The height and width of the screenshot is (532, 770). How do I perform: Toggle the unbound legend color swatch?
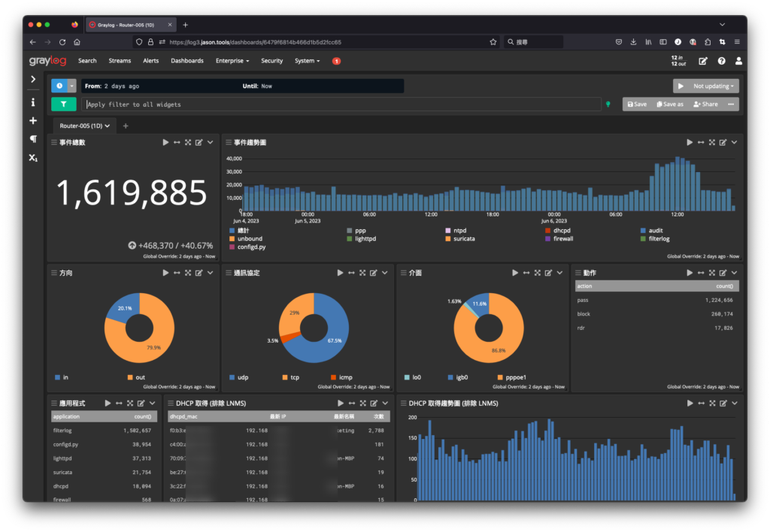coord(232,239)
